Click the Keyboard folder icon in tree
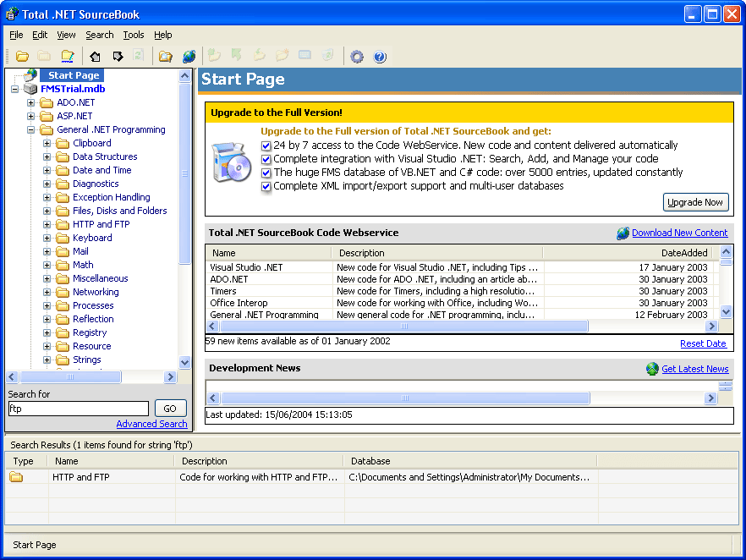Image resolution: width=746 pixels, height=560 pixels. coord(63,238)
